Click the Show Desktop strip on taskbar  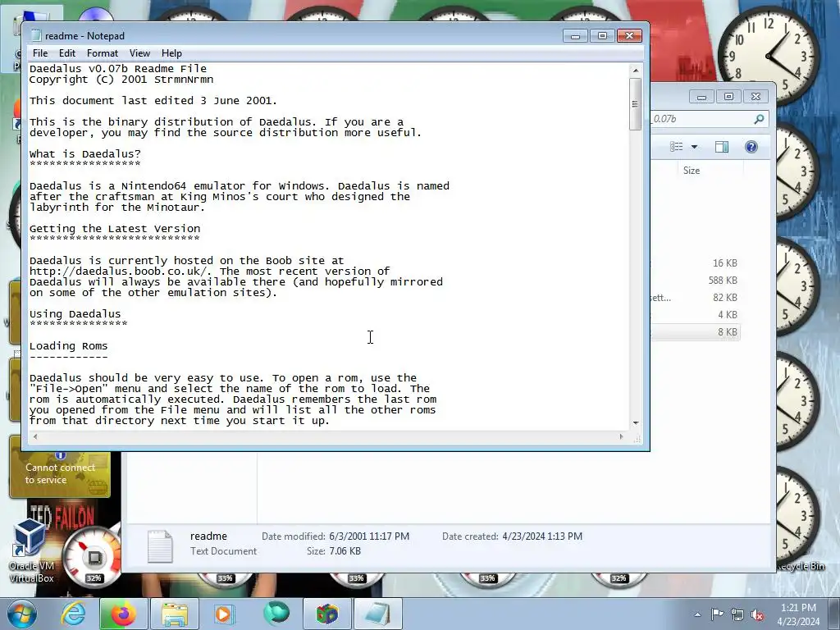click(835, 614)
